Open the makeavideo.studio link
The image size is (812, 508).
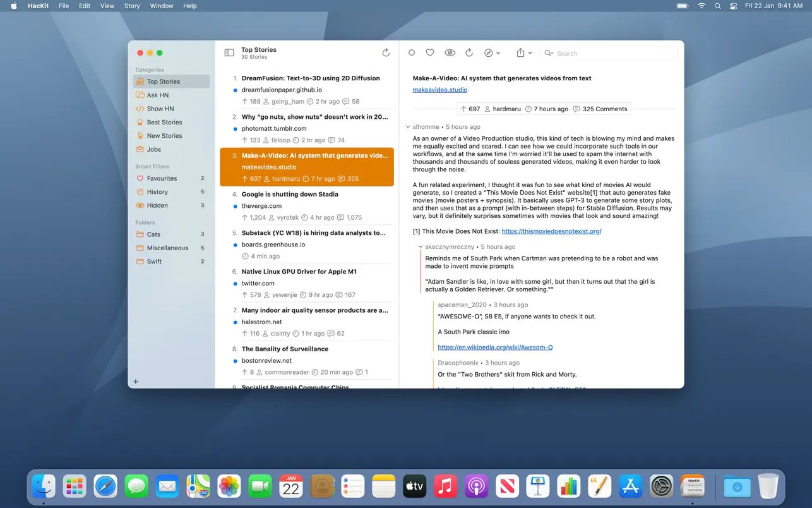439,89
